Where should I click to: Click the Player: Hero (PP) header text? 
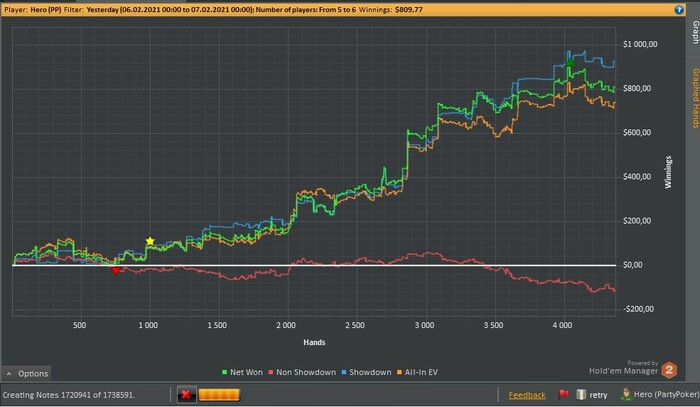[x=33, y=9]
